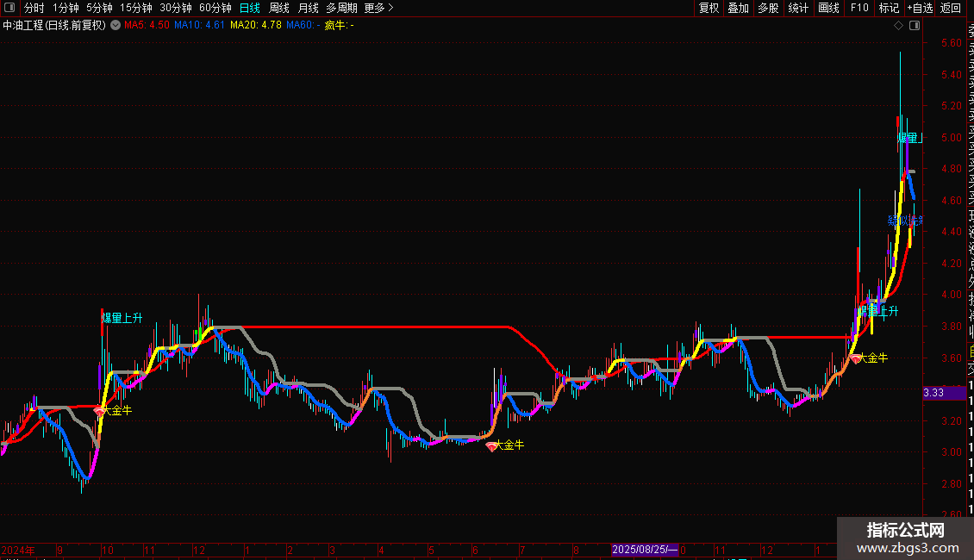
Task: Click the diamond icon above the price axis
Action: click(898, 26)
